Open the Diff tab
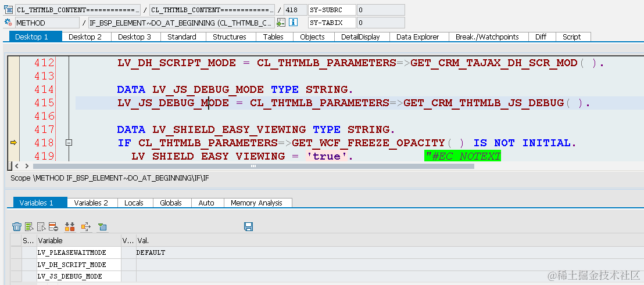The height and width of the screenshot is (285, 644). pos(541,37)
